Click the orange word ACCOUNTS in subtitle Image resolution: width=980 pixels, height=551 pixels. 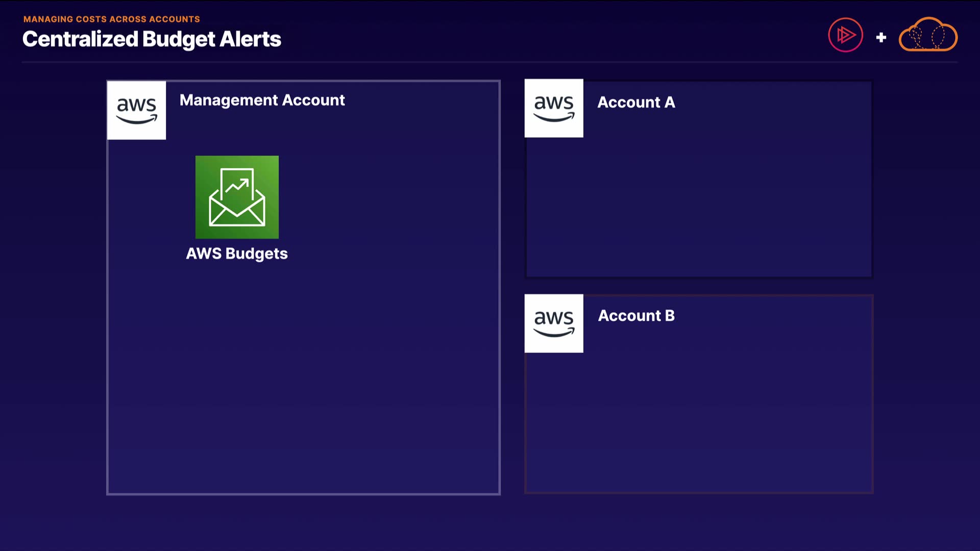coord(174,19)
